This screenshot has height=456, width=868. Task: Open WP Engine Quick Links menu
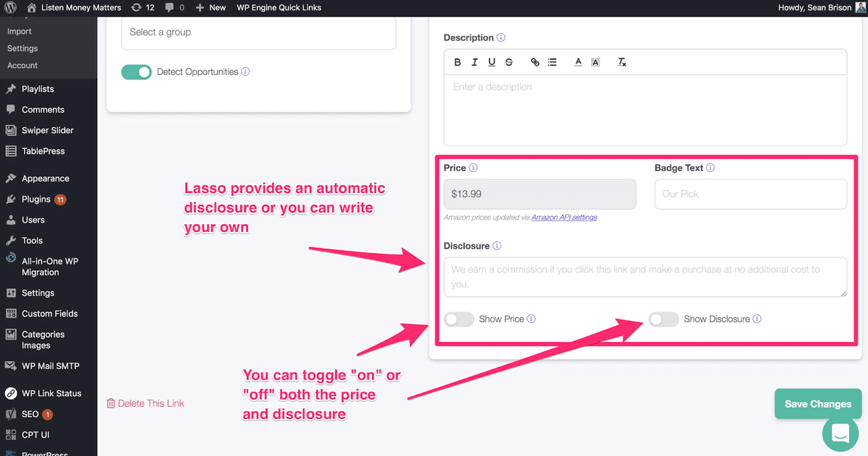click(x=278, y=7)
